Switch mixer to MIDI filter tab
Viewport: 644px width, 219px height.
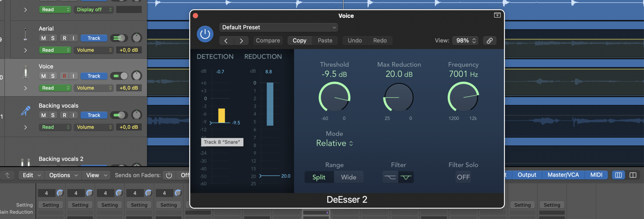click(596, 175)
